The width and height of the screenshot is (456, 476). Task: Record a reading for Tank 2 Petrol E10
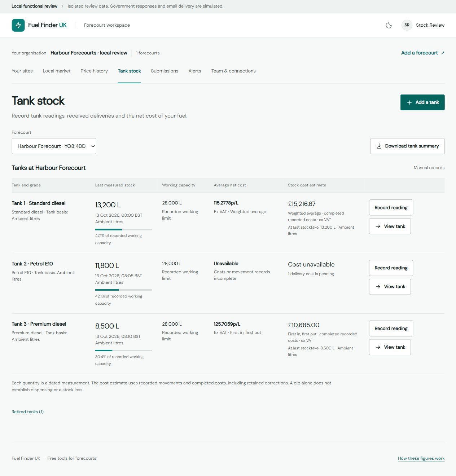pyautogui.click(x=391, y=268)
